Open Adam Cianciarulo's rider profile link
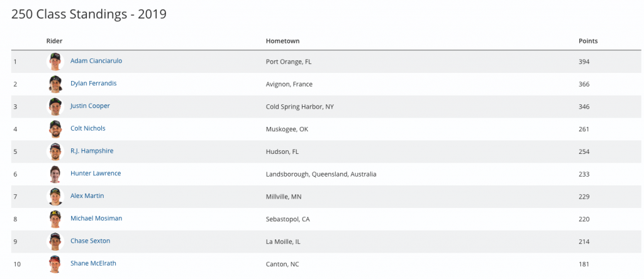 tap(96, 61)
